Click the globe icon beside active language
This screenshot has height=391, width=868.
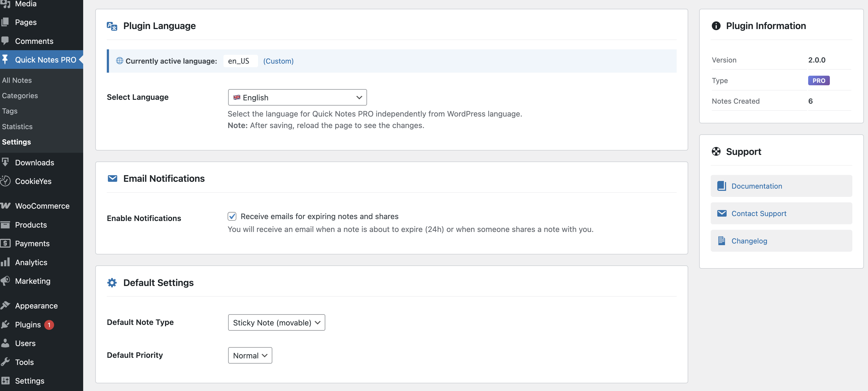pos(120,61)
